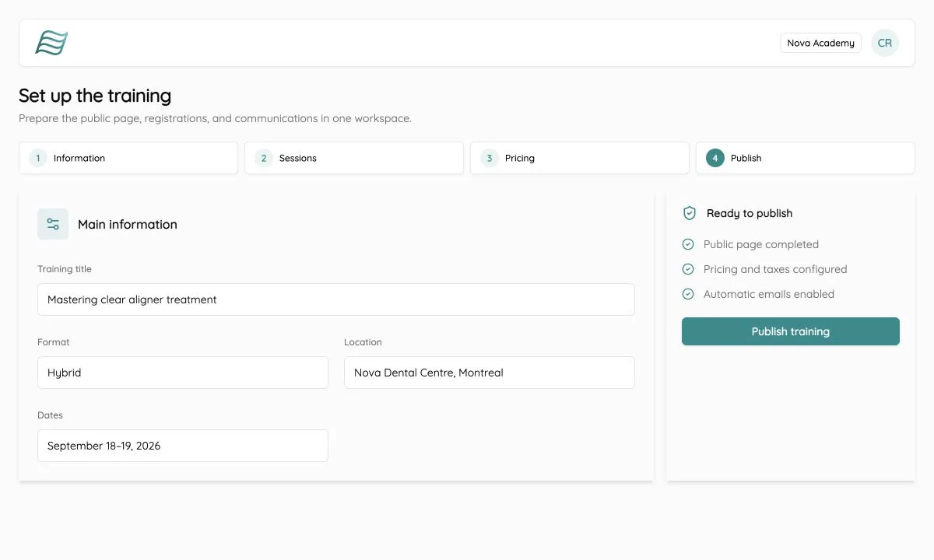Screen dimensions: 934x560
Task: Open the Pricing step tab
Action: (x=580, y=158)
